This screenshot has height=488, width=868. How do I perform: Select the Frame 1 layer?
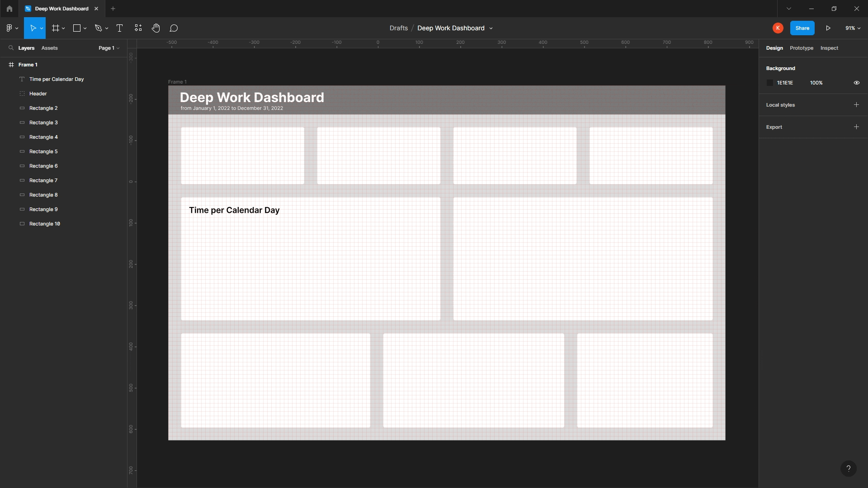click(63, 65)
